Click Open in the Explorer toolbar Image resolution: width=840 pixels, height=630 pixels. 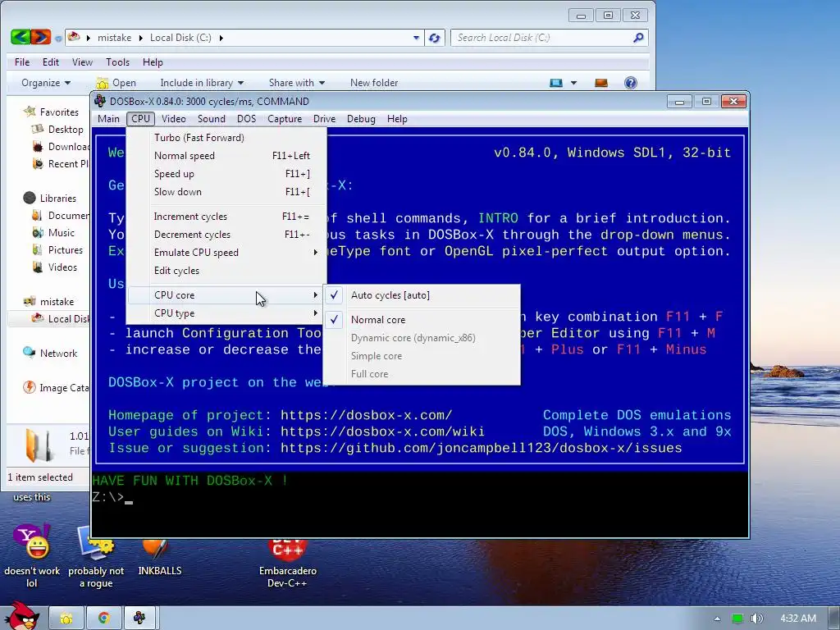[116, 83]
